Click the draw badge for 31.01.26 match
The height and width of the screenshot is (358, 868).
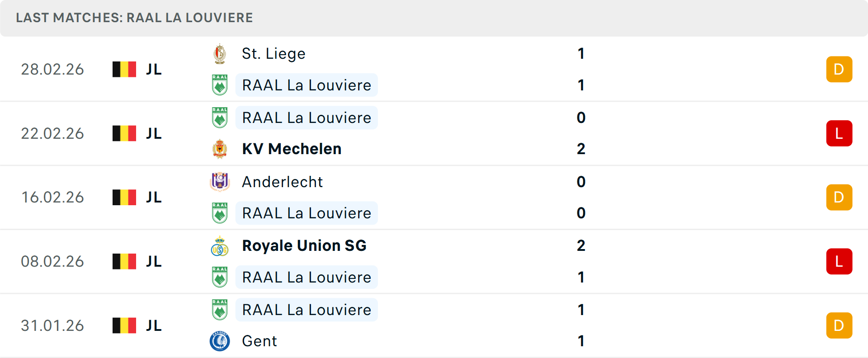coord(839,325)
